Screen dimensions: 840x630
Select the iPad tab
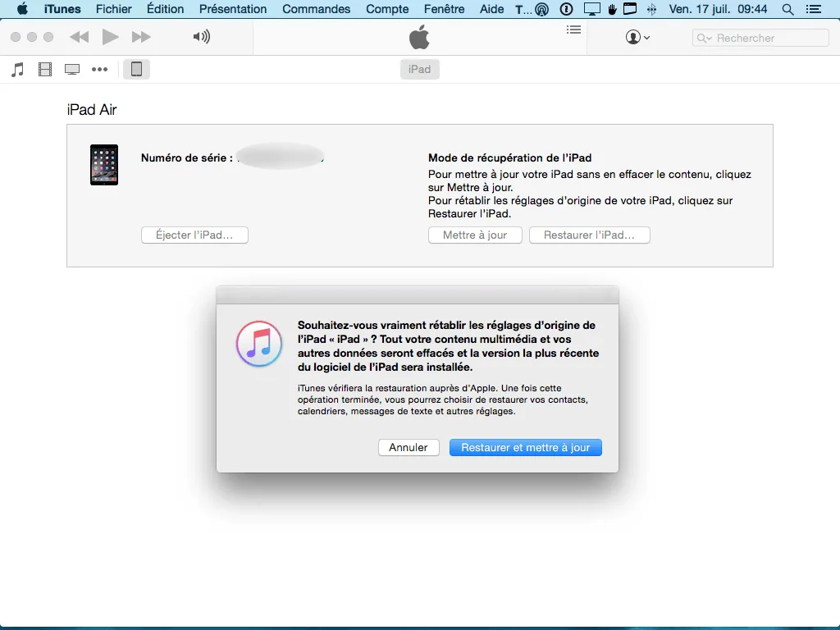pyautogui.click(x=419, y=69)
